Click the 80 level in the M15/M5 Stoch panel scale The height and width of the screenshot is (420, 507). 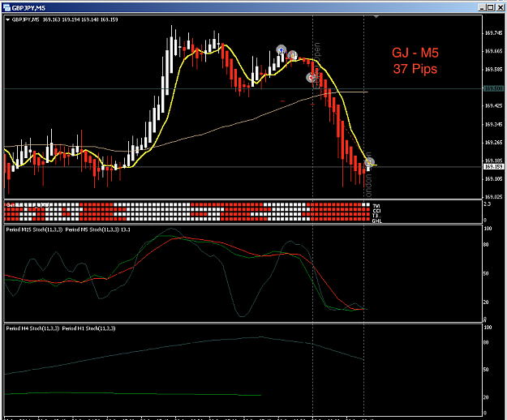pyautogui.click(x=486, y=245)
